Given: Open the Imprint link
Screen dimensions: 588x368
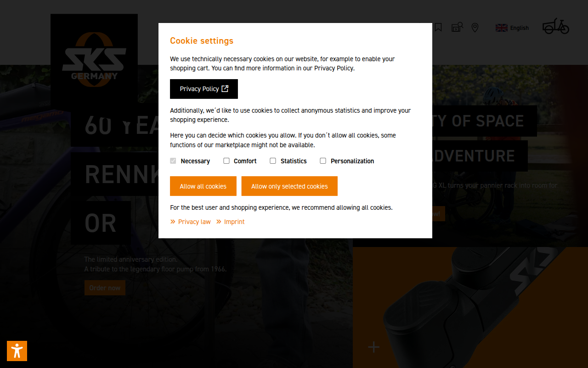Looking at the screenshot, I should [x=231, y=222].
